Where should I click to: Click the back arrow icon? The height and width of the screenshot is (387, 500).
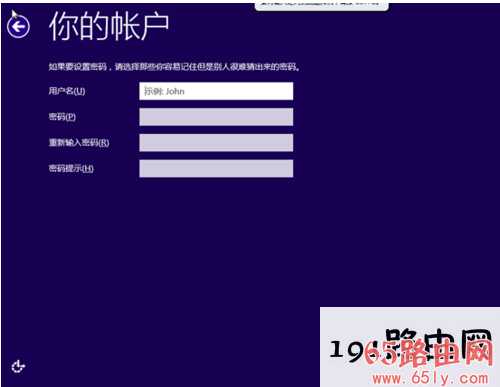18,27
